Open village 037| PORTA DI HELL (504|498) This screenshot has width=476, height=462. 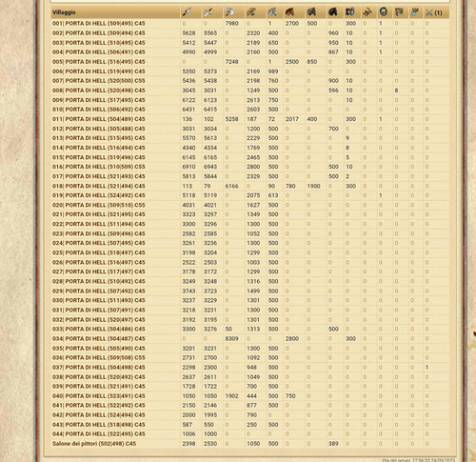[x=99, y=368]
